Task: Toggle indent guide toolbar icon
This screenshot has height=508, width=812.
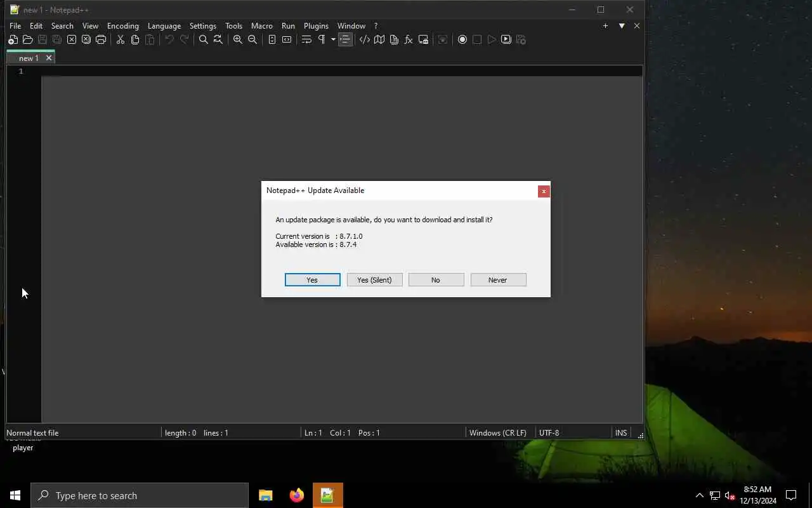Action: (x=344, y=39)
